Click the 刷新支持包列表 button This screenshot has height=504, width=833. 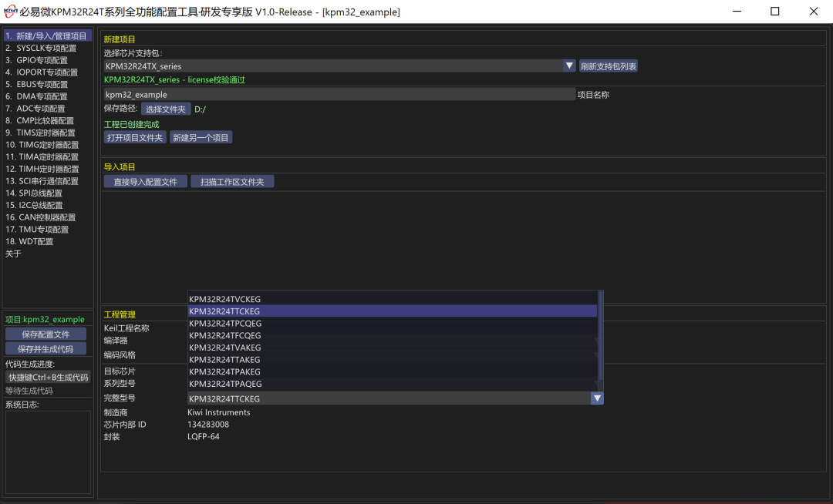tap(609, 66)
